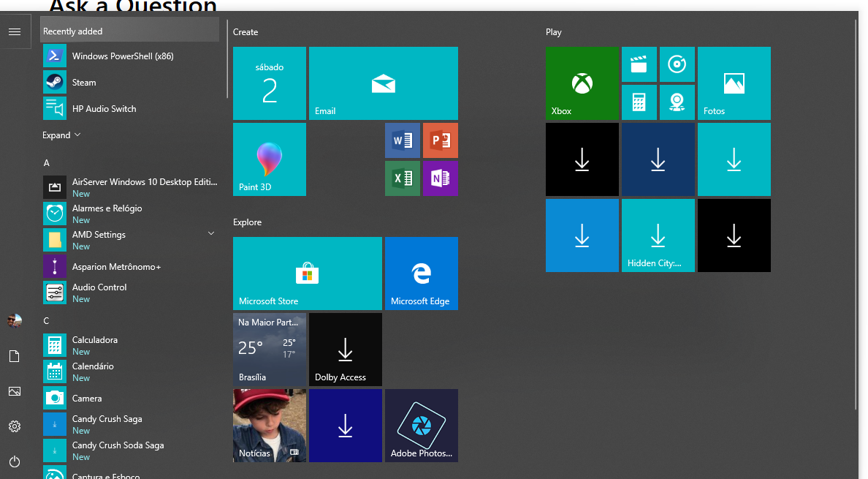
Task: Jump to letter A section header
Action: pyautogui.click(x=47, y=163)
